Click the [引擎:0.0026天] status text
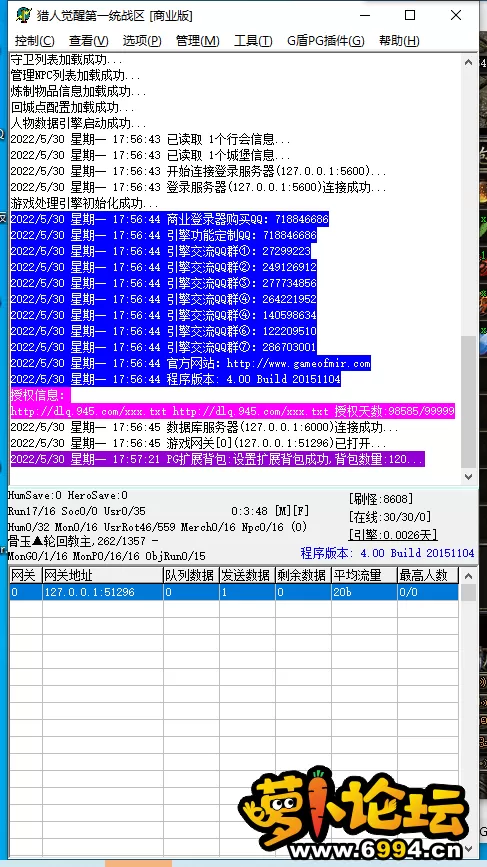The width and height of the screenshot is (487, 867). [392, 535]
